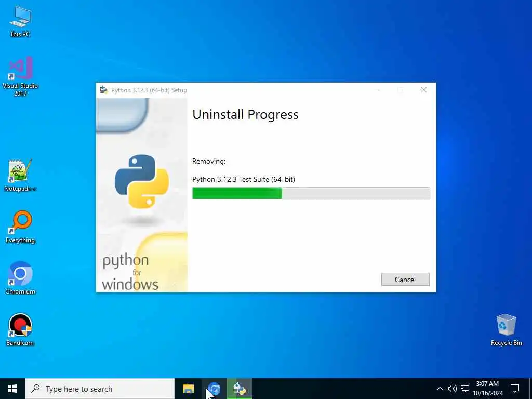Click the taskbar search box

[x=100, y=389]
